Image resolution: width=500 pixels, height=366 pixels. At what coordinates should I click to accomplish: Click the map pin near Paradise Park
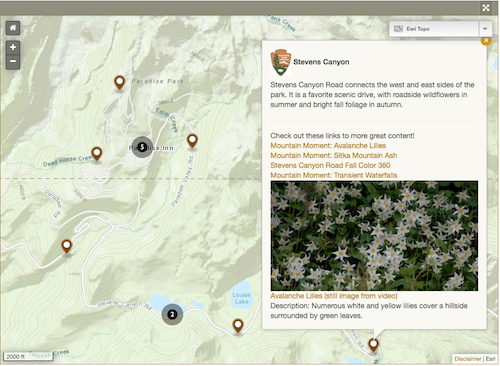click(119, 82)
